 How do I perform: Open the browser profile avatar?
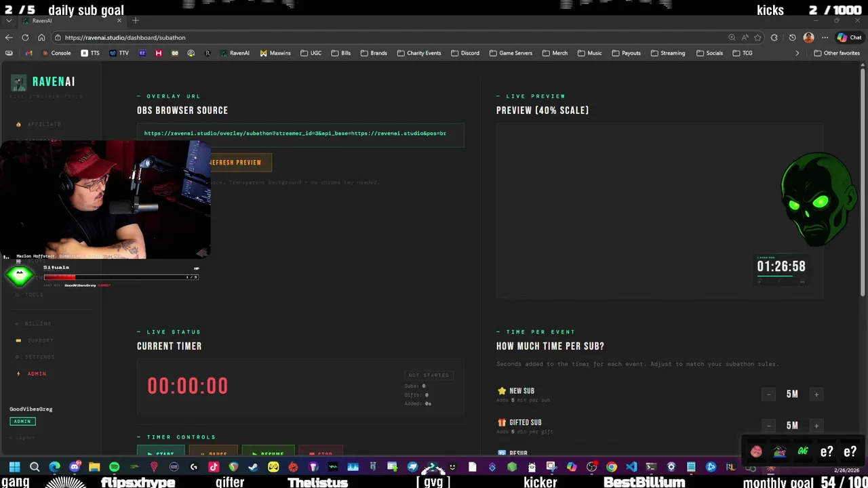coord(808,37)
